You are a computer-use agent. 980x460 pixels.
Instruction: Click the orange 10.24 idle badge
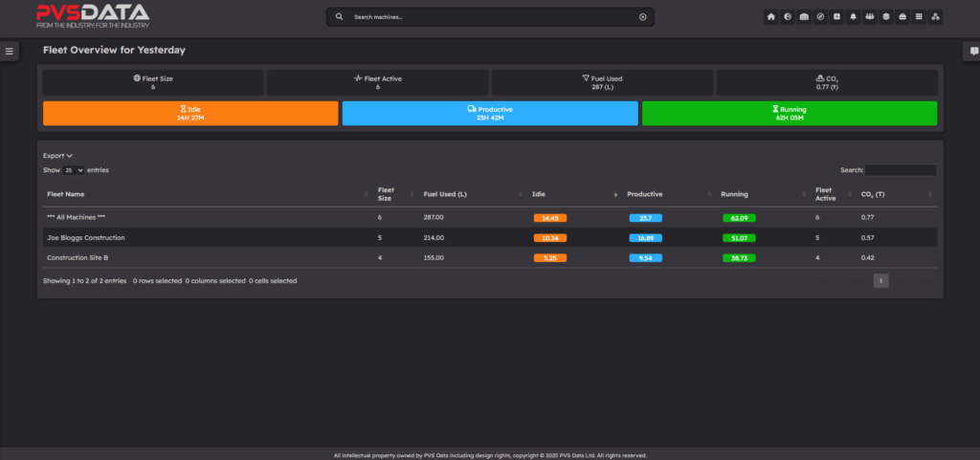[x=550, y=238]
